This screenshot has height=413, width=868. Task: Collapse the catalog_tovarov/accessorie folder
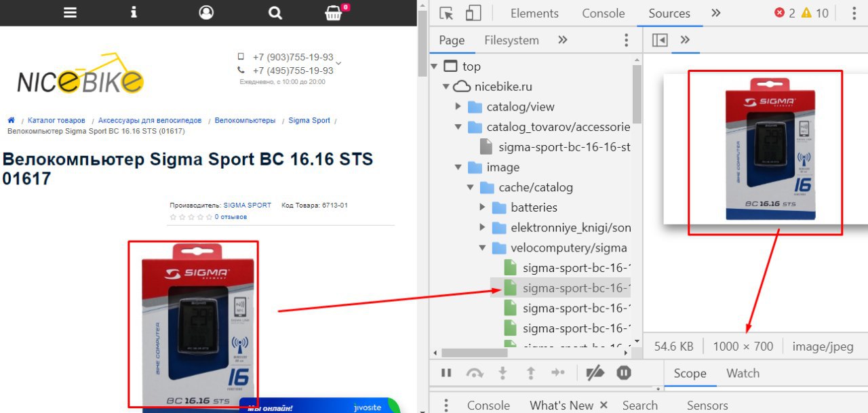[458, 127]
